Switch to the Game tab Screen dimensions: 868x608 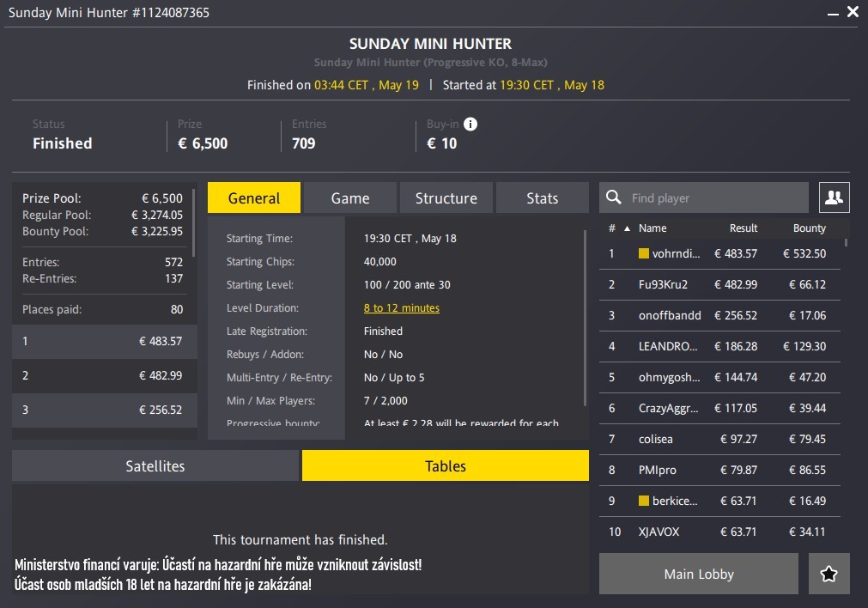click(350, 198)
